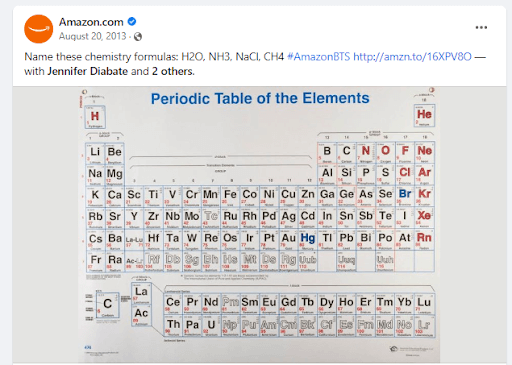Open the post's three-dot options menu
The width and height of the screenshot is (512, 365).
[481, 28]
